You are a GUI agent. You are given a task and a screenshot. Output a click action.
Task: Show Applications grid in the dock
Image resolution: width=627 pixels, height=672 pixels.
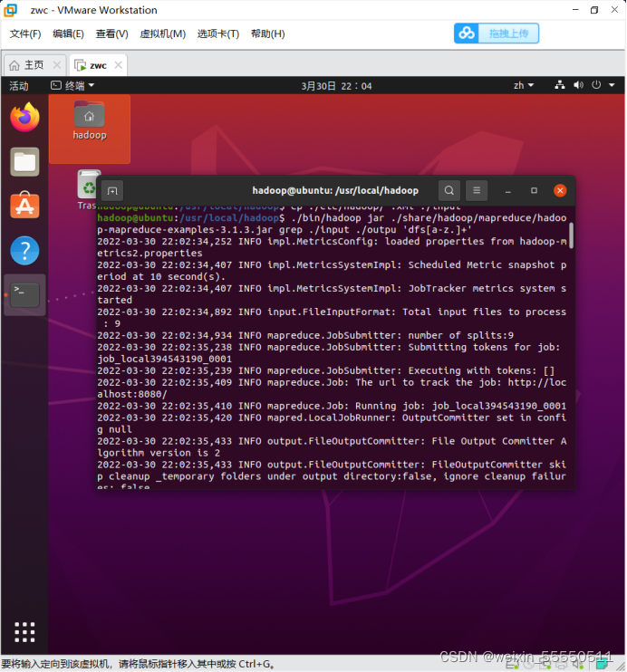24,632
